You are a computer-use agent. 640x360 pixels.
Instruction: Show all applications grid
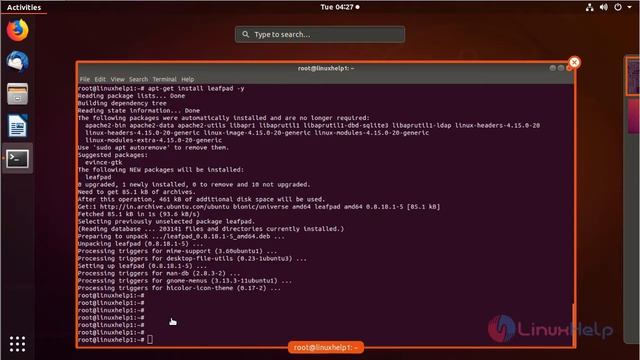tap(18, 344)
